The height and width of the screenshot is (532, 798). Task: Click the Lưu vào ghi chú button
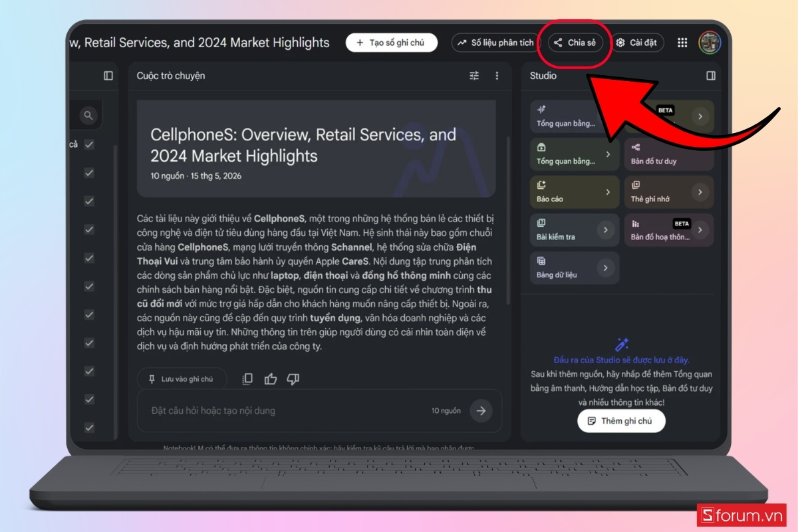click(x=182, y=379)
